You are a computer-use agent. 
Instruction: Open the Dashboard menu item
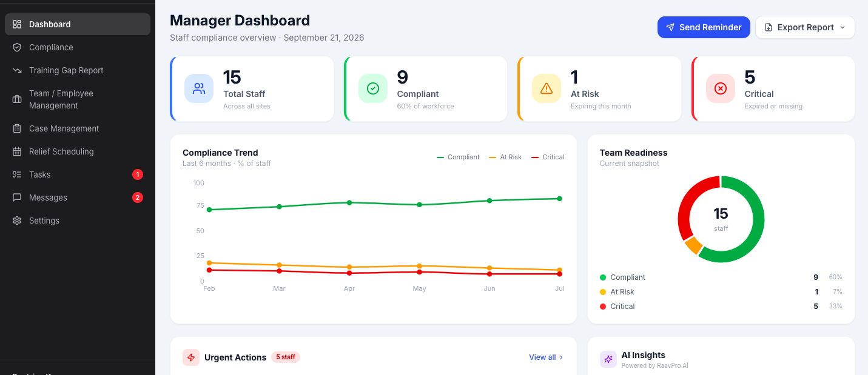click(78, 24)
